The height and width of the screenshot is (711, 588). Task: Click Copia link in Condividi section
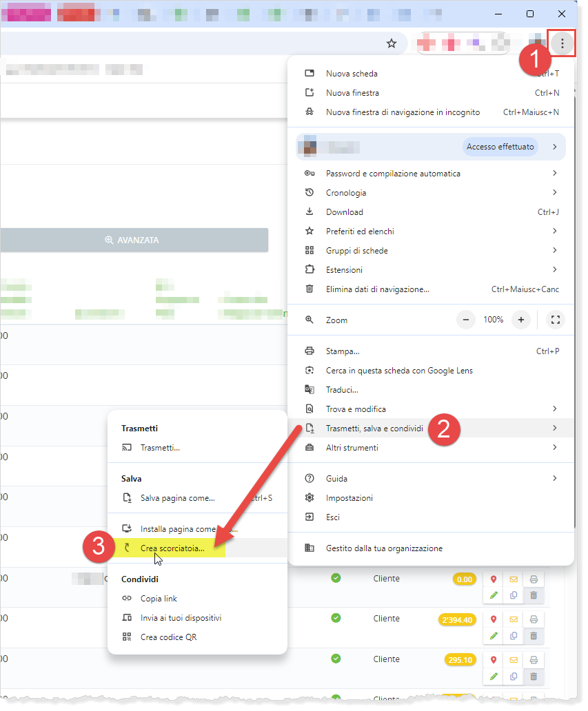(x=159, y=599)
